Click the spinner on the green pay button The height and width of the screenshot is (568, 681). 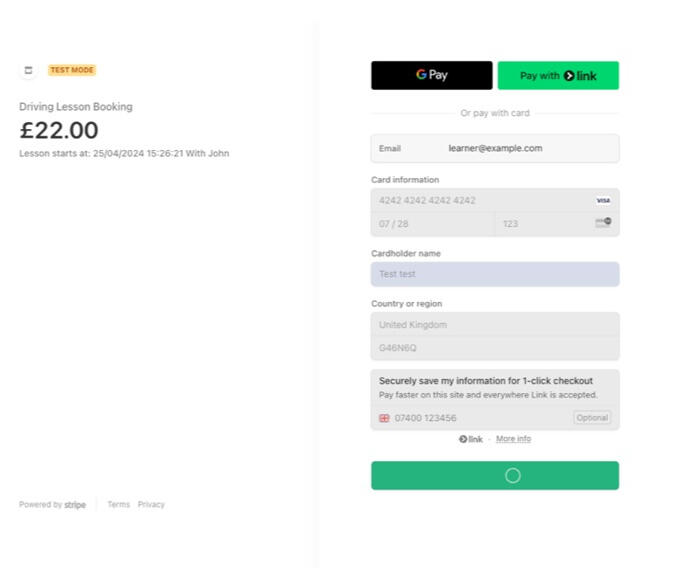[513, 476]
